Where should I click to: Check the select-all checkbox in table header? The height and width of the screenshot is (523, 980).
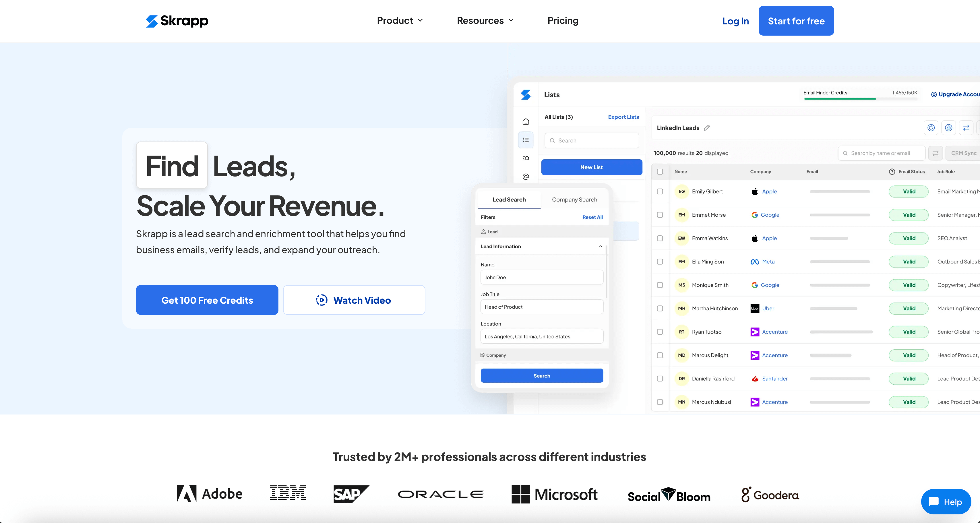coord(660,172)
